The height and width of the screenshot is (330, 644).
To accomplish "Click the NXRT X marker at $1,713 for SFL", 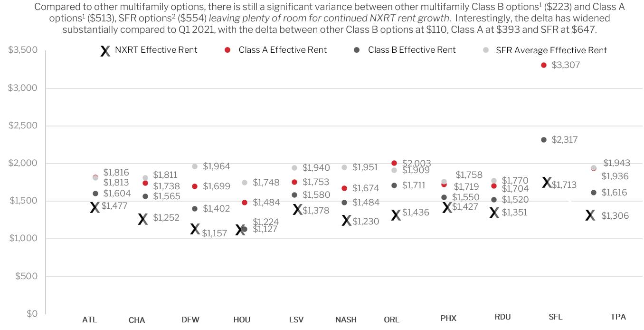I will click(547, 182).
